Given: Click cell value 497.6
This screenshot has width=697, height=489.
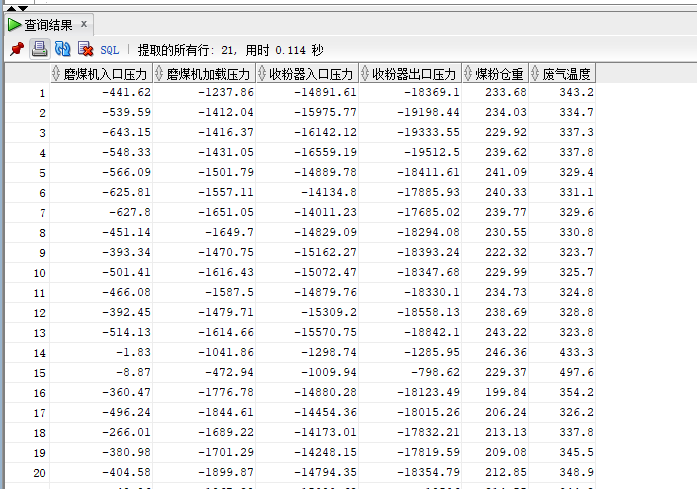Looking at the screenshot, I should (577, 372).
